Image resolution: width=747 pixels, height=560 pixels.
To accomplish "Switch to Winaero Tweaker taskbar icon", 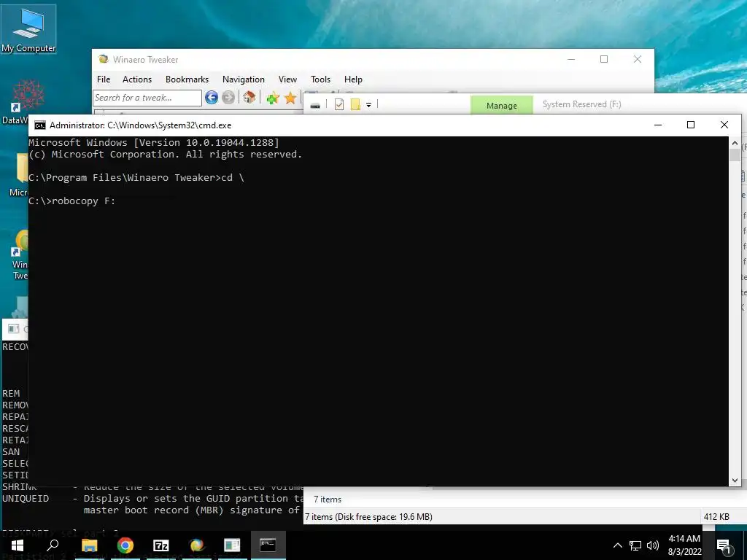I will tap(197, 545).
